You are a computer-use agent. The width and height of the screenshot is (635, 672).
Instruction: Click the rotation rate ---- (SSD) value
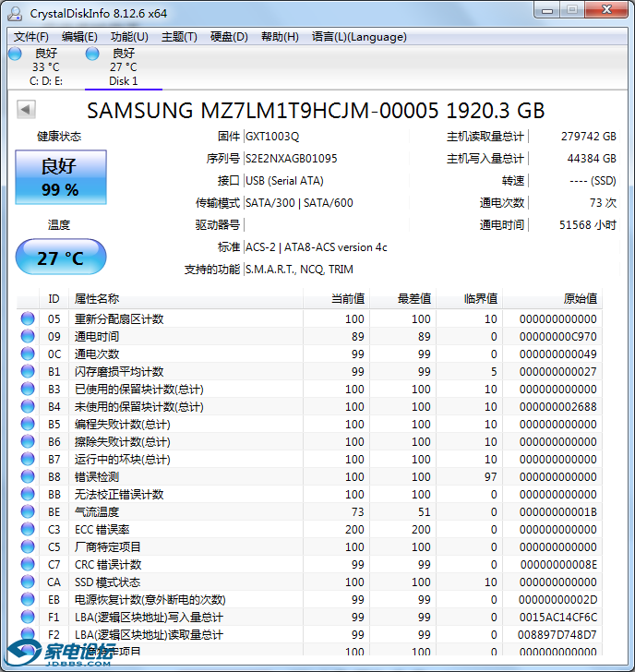pyautogui.click(x=593, y=181)
